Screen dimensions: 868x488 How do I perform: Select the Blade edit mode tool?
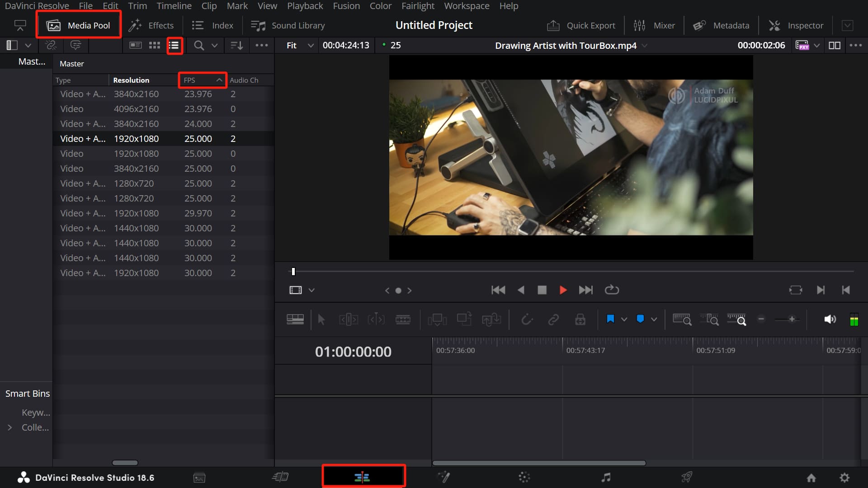(404, 319)
